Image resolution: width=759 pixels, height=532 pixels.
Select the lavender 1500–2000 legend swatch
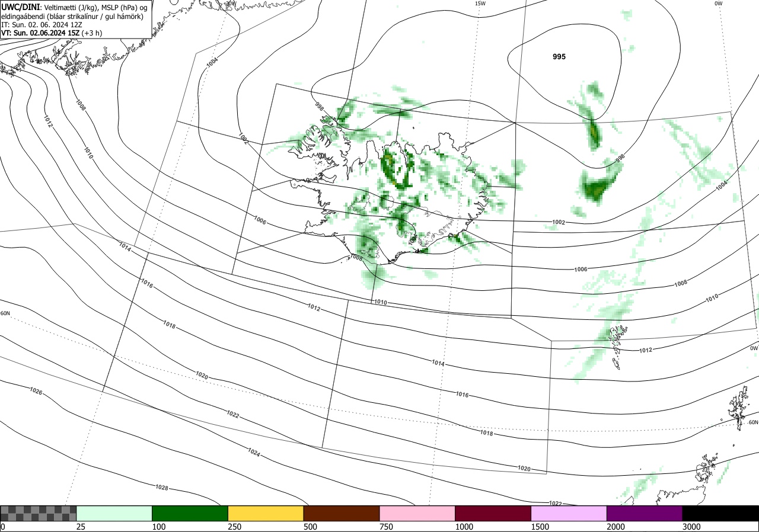(x=569, y=513)
